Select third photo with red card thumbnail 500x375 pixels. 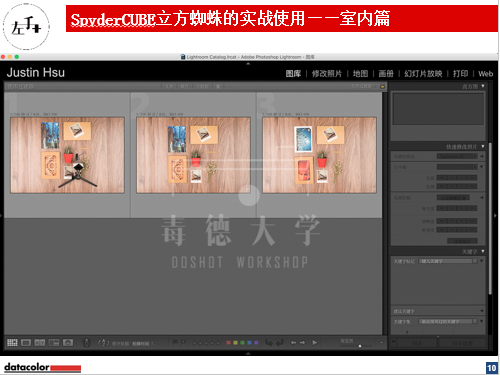(x=319, y=155)
